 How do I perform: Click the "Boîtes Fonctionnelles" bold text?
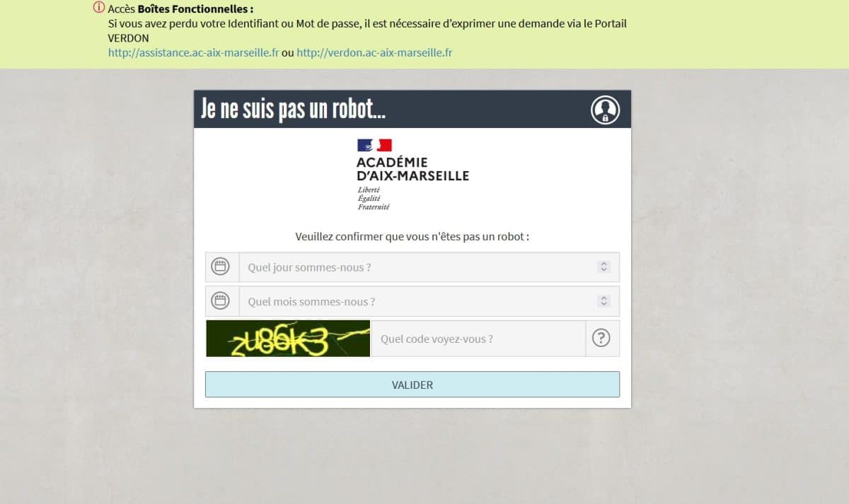coord(195,9)
